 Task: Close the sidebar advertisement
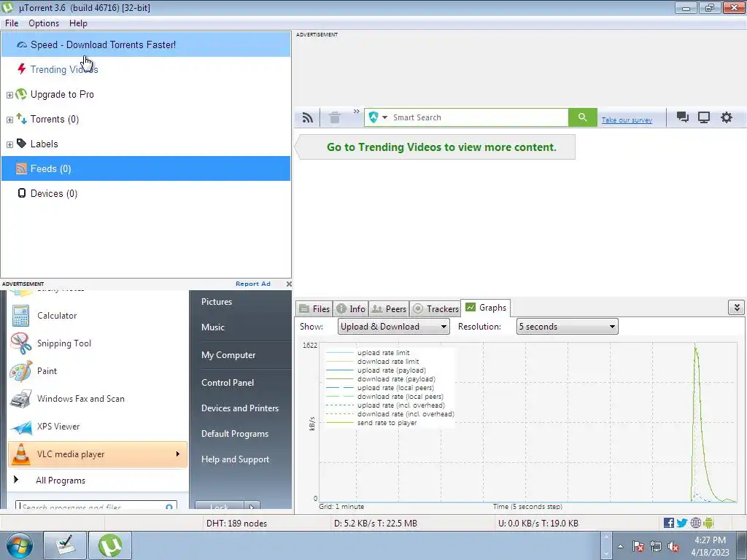(x=289, y=284)
